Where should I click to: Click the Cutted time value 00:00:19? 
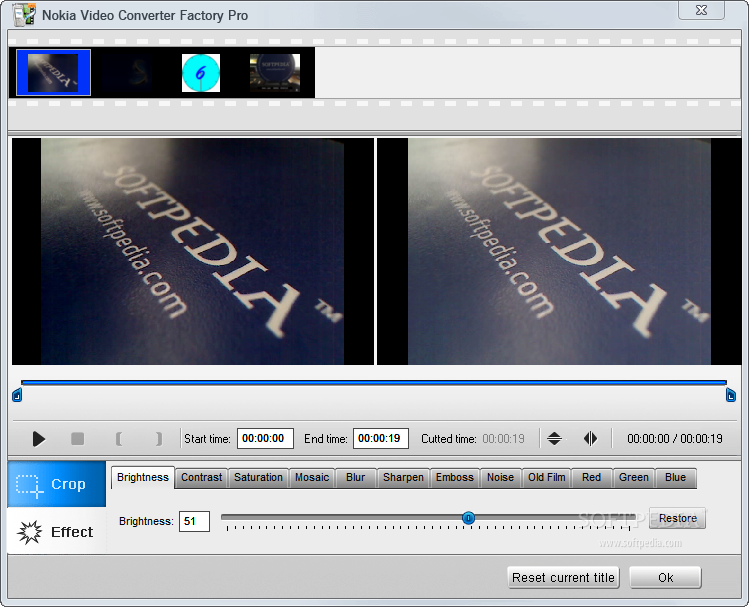pyautogui.click(x=503, y=438)
